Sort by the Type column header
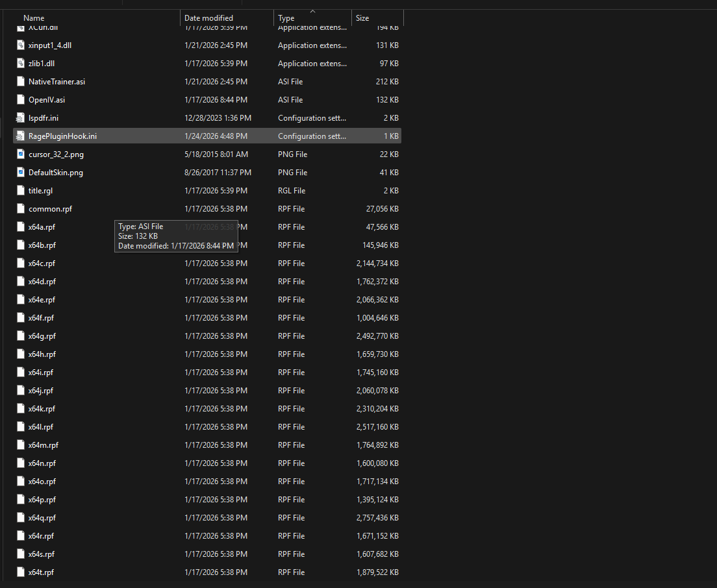The width and height of the screenshot is (717, 588). pyautogui.click(x=286, y=18)
